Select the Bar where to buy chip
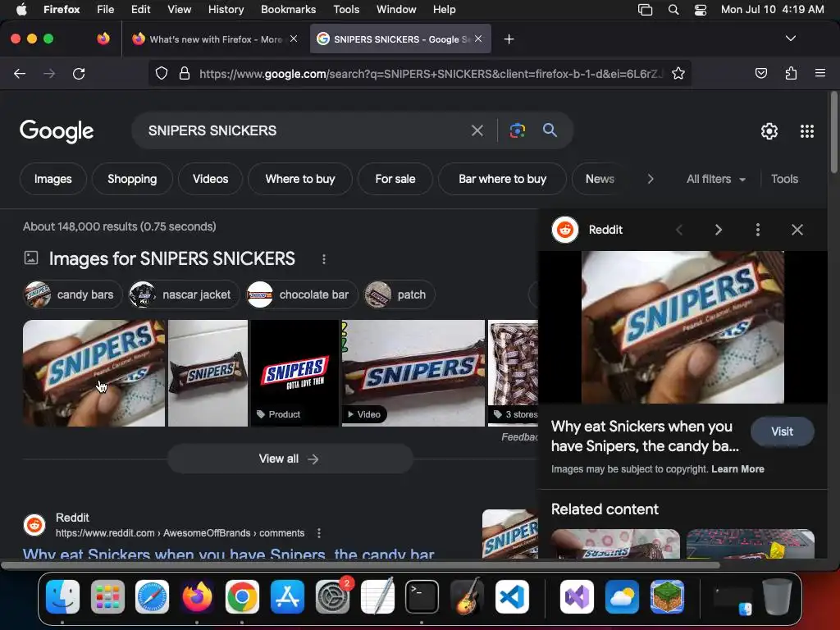The height and width of the screenshot is (630, 840). 503,179
